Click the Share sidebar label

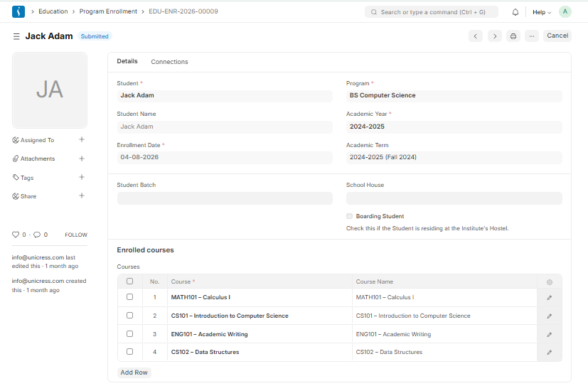(x=28, y=196)
